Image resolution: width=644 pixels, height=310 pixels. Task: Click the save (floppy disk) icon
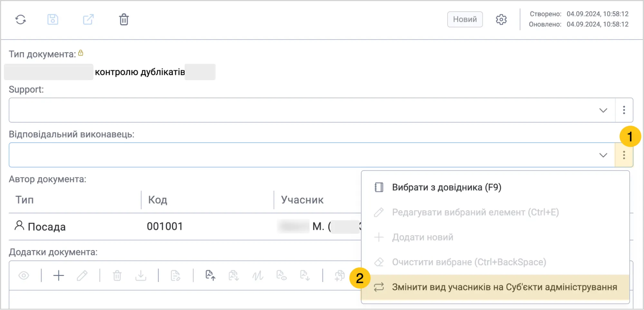(53, 20)
